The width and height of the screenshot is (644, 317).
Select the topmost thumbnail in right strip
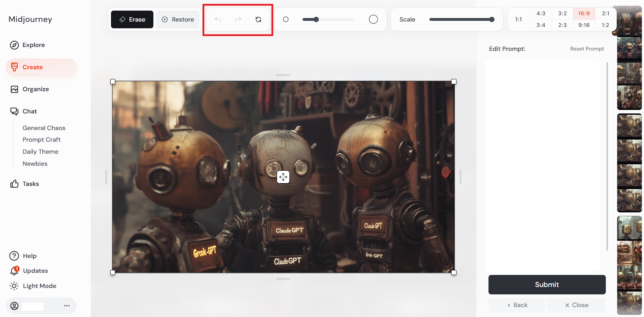tap(629, 21)
